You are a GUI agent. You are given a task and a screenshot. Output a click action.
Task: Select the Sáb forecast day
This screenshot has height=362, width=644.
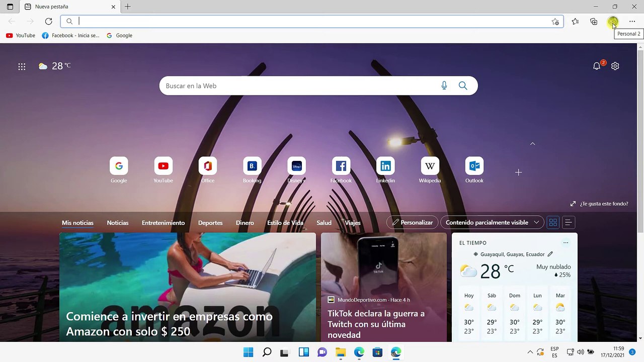[492, 315]
